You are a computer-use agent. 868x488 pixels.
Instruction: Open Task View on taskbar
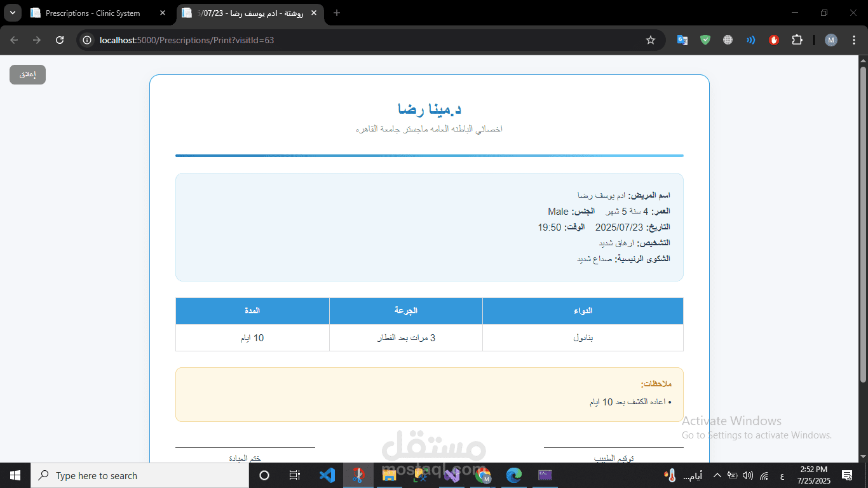pos(295,475)
